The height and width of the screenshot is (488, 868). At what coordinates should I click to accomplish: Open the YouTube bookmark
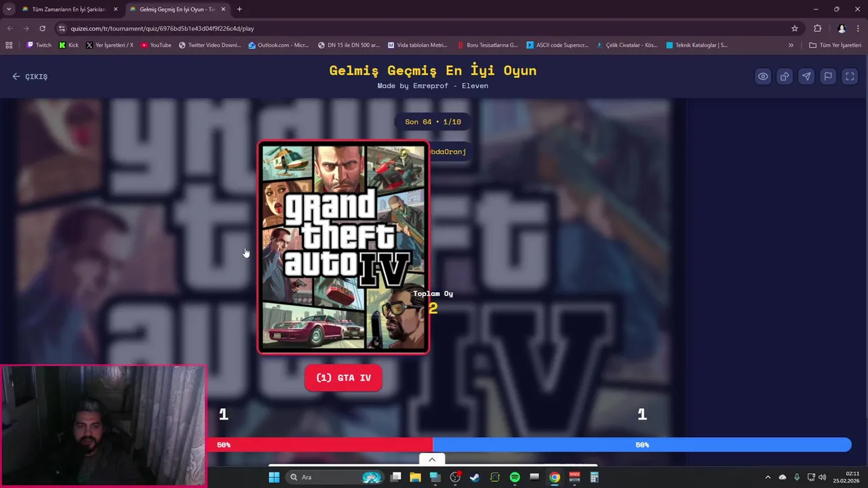(x=156, y=45)
